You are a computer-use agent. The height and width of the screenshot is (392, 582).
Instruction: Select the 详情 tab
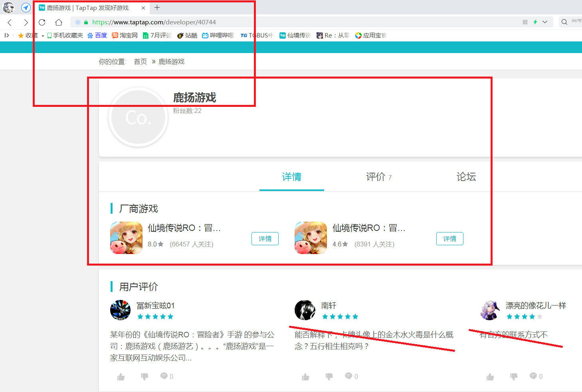(x=292, y=177)
